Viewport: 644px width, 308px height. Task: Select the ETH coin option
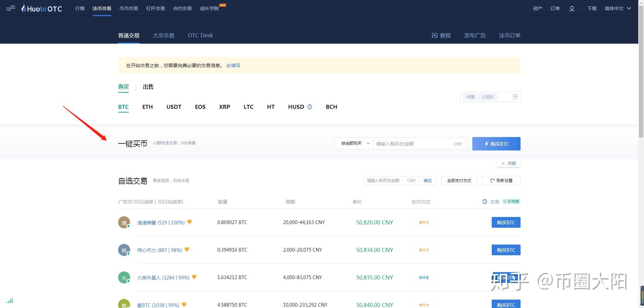click(148, 107)
